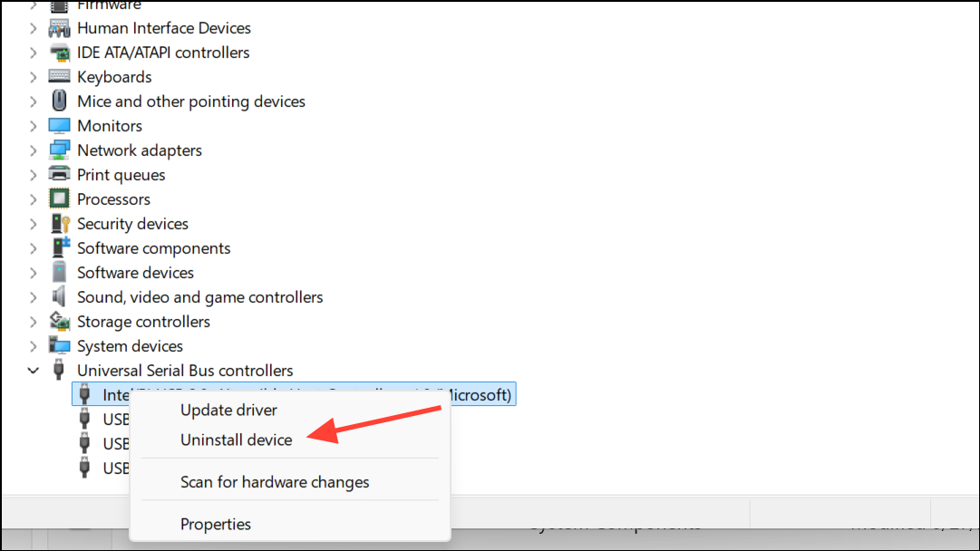This screenshot has height=551, width=980.
Task: Expand the Network adapters category
Action: [34, 150]
